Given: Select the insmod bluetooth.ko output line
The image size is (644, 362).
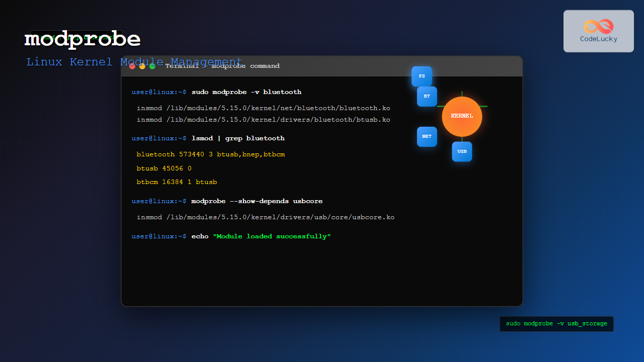Looking at the screenshot, I should [x=263, y=108].
